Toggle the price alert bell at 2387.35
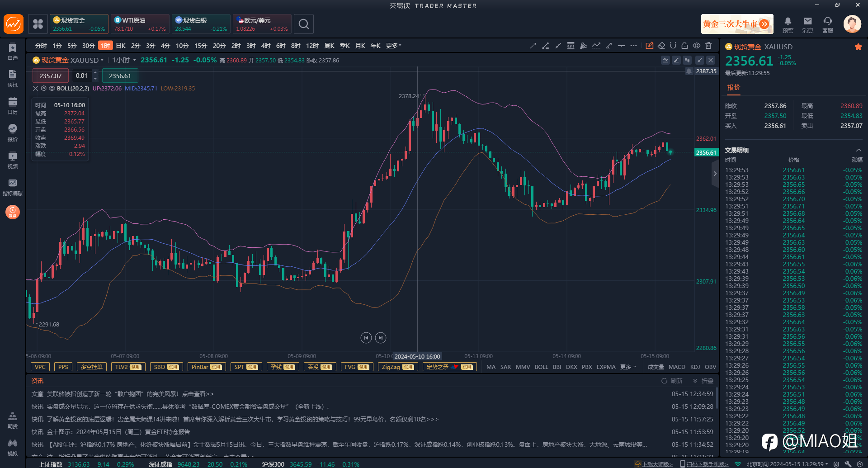Image resolution: width=868 pixels, height=468 pixels. click(689, 71)
